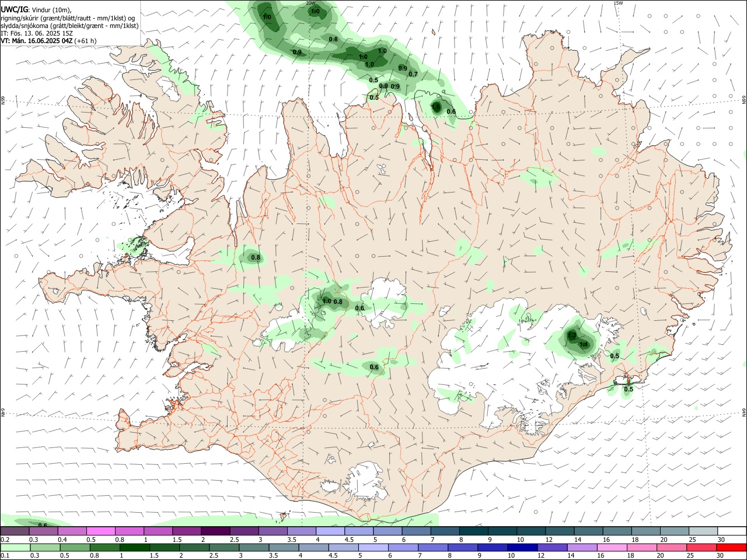
Task: Select the darkest purple 2–2.5 snow swatch
Action: coord(215,531)
